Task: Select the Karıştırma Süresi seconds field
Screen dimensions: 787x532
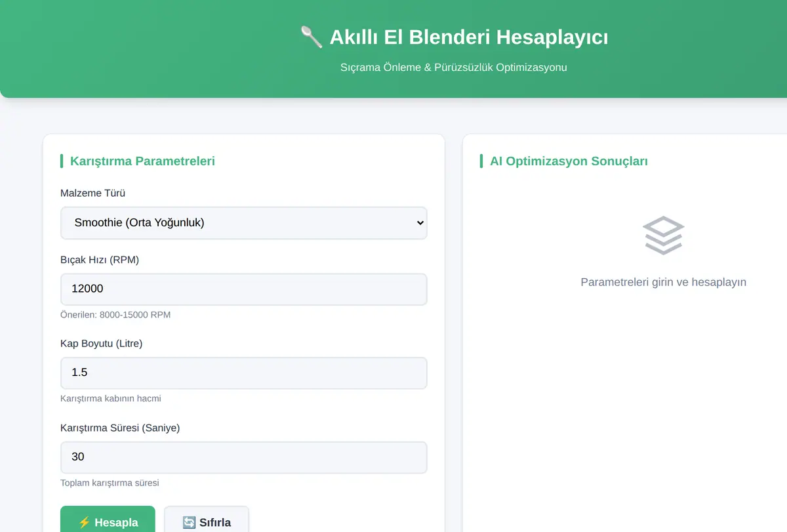Action: coord(243,457)
